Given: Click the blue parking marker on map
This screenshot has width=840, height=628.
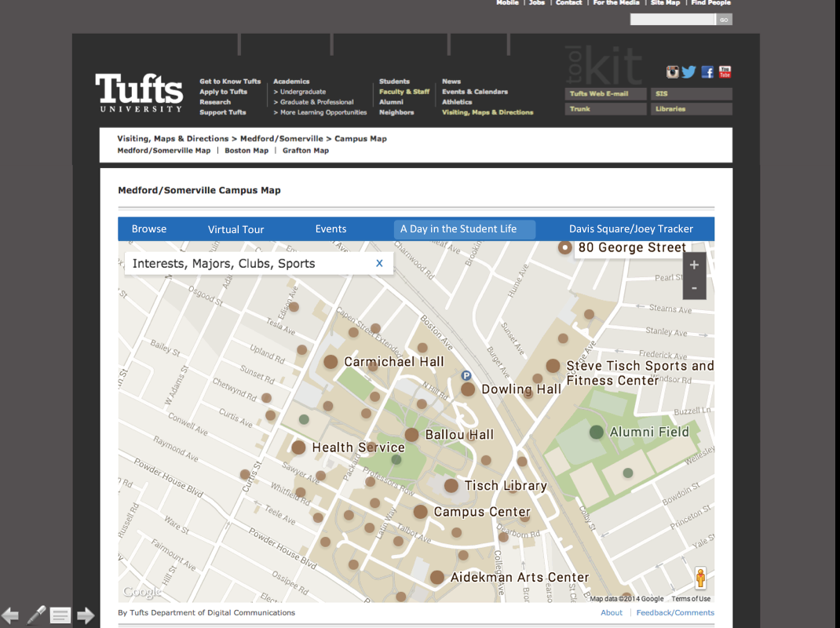Looking at the screenshot, I should click(x=466, y=376).
